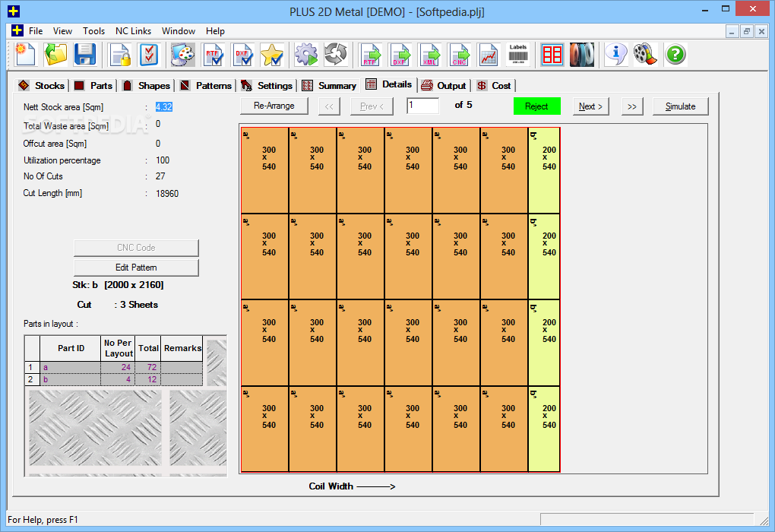Image resolution: width=775 pixels, height=532 pixels.
Task: Click the RTF checkmark toolbar icon
Action: click(x=213, y=55)
